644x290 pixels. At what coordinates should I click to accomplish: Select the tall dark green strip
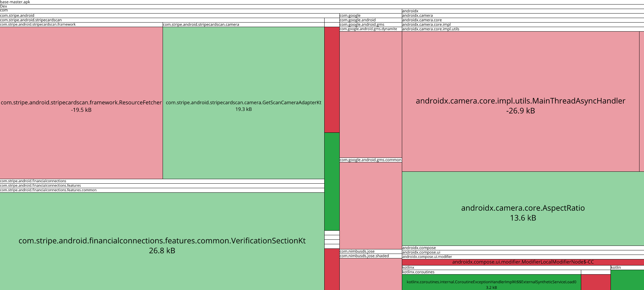point(332,181)
